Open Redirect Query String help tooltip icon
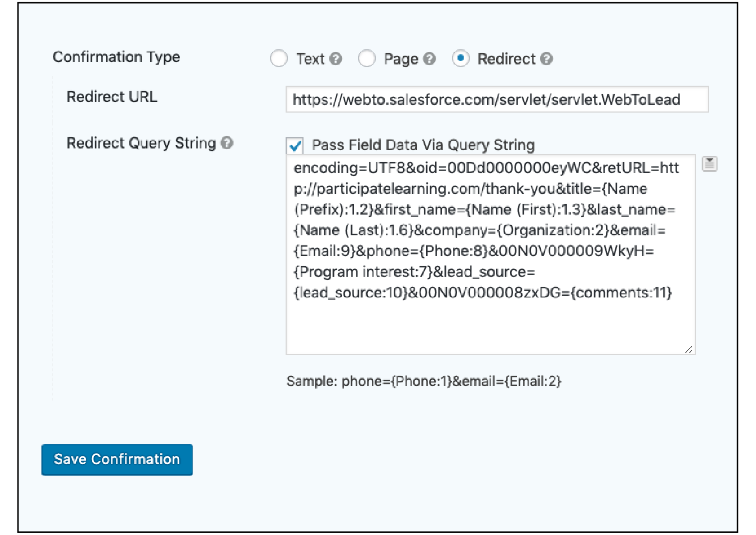Image resolution: width=756 pixels, height=535 pixels. tap(227, 143)
